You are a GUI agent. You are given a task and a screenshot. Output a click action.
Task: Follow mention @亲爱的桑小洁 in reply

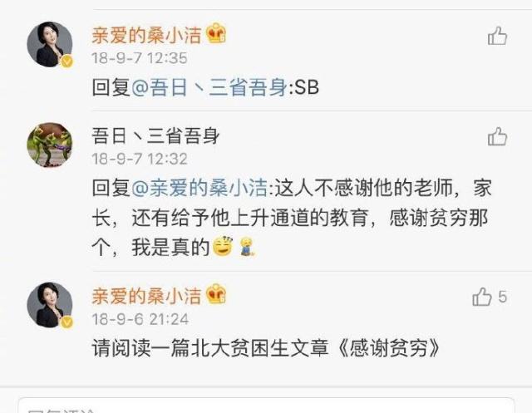click(199, 188)
